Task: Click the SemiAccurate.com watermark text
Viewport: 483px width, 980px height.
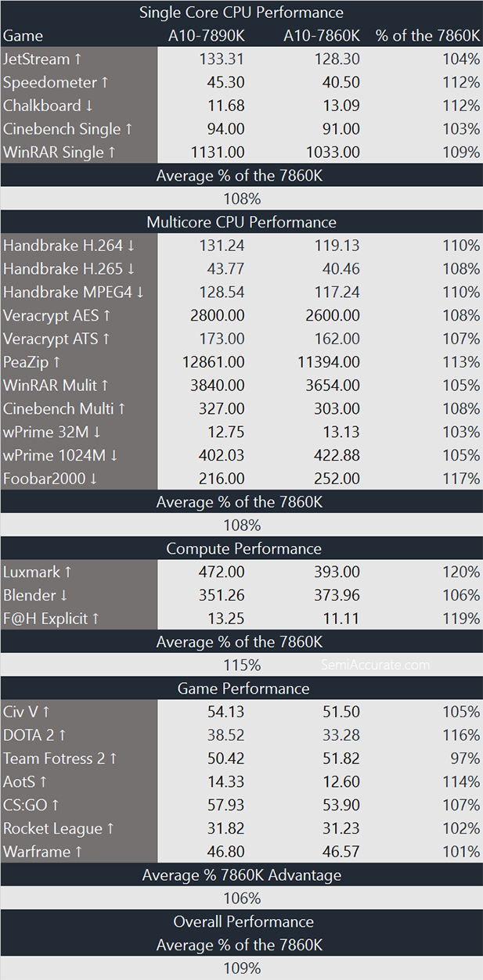Action: pos(375,665)
